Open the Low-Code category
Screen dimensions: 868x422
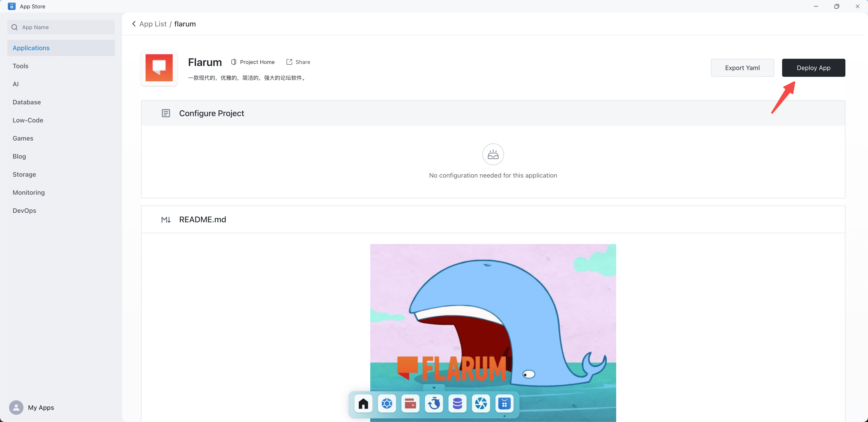(28, 120)
